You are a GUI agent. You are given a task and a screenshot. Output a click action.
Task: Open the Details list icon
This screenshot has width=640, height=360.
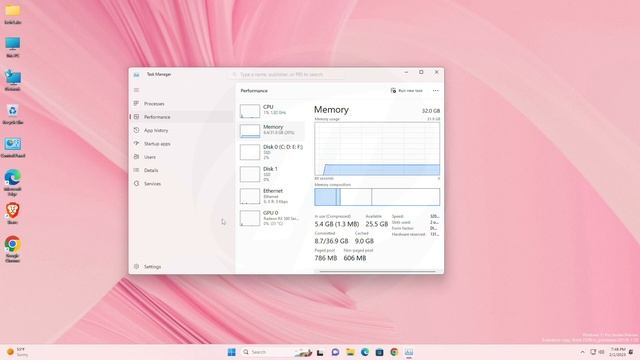click(136, 170)
